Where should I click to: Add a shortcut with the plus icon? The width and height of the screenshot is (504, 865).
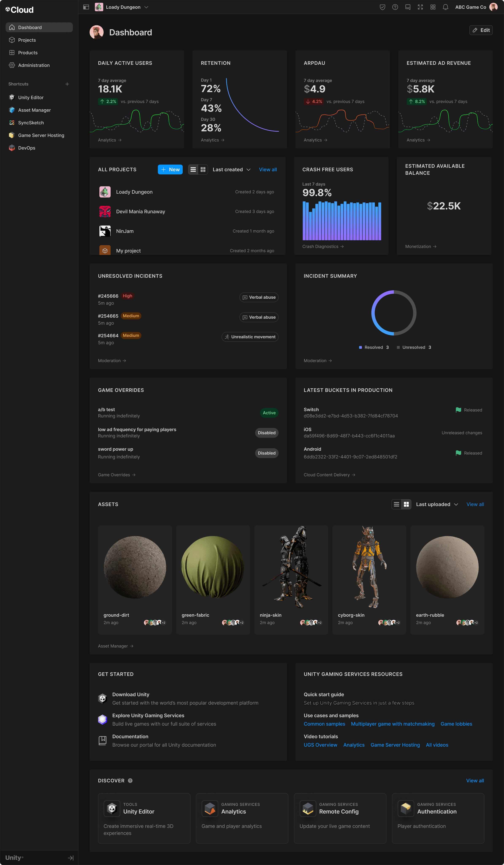pos(67,84)
